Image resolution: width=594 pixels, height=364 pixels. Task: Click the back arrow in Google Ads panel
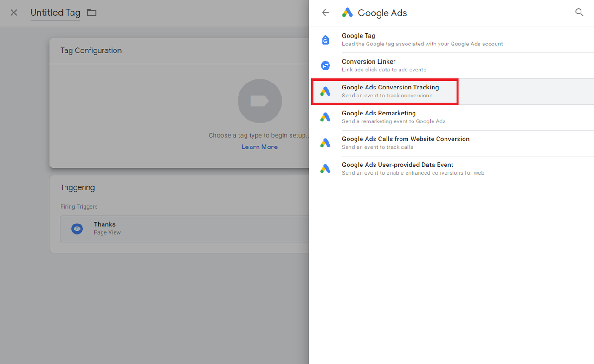(325, 13)
